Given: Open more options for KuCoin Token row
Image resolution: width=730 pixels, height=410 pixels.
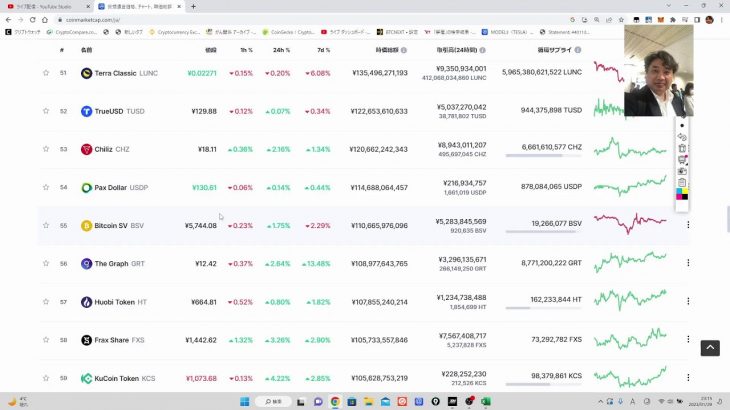Looking at the screenshot, I should (688, 377).
